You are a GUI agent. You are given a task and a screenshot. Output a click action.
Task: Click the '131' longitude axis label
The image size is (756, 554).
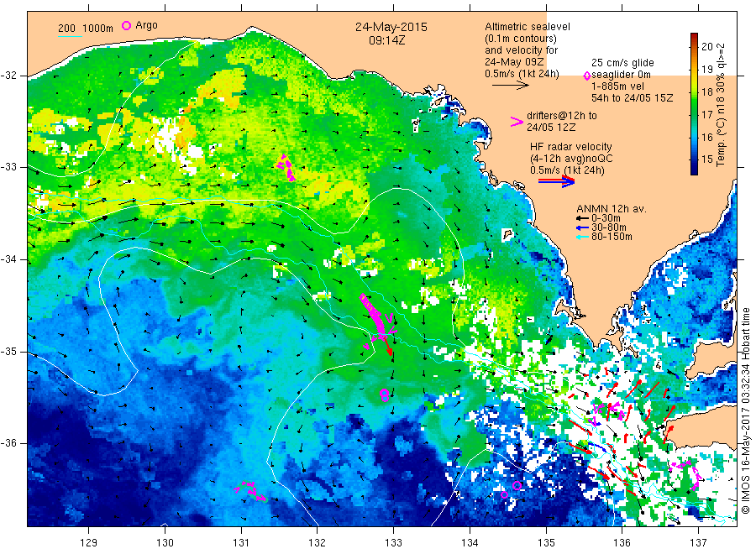241,542
